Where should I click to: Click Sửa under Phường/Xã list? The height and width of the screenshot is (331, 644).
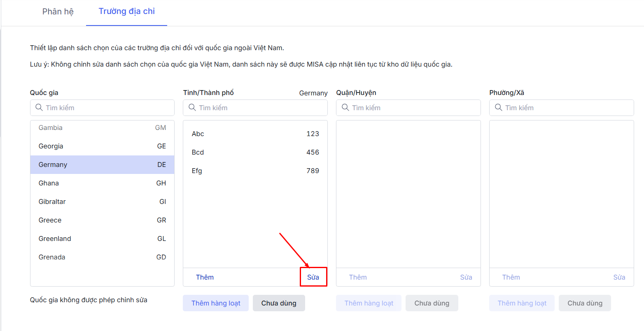(619, 277)
